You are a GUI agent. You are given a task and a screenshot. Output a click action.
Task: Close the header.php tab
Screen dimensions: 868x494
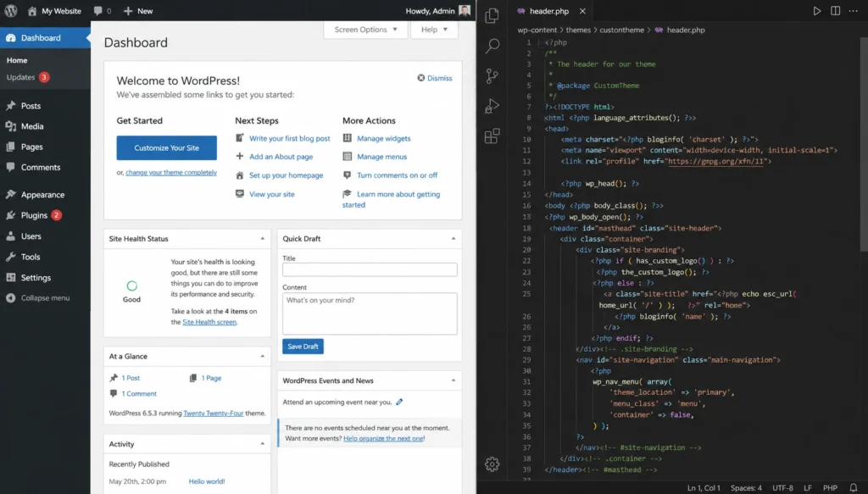tap(582, 11)
